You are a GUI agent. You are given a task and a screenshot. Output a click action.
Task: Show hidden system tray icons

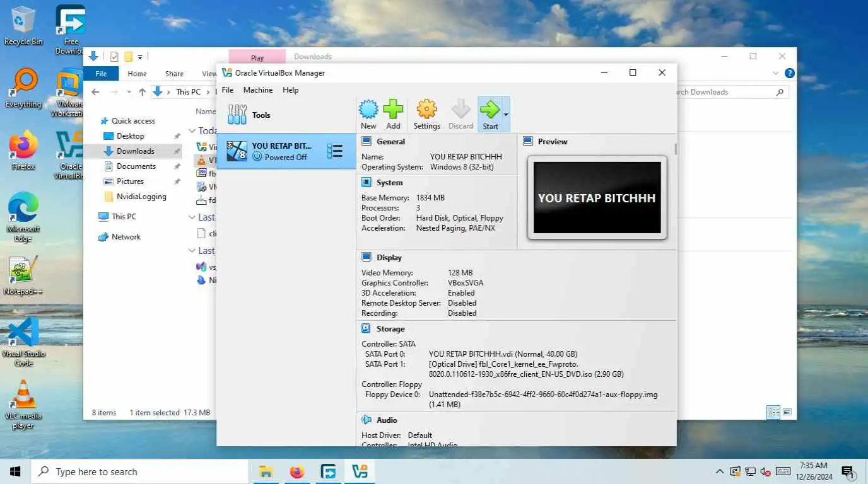720,471
